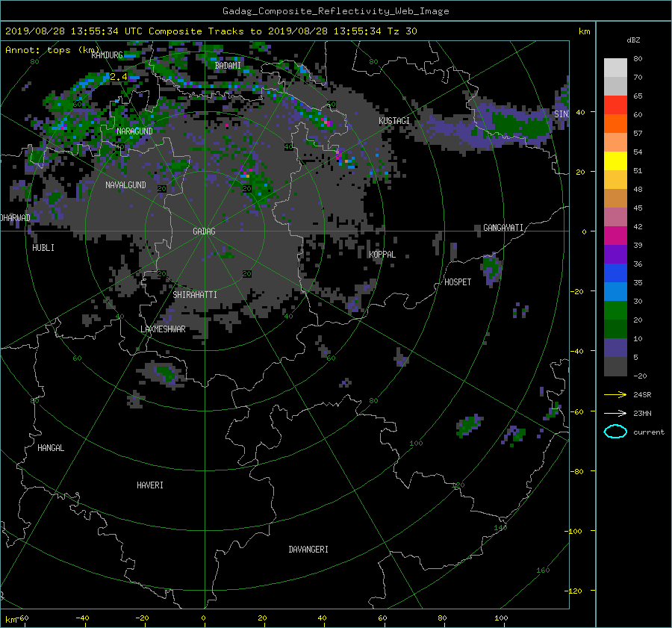
Task: Click the KOPPAL city label
Action: point(382,255)
